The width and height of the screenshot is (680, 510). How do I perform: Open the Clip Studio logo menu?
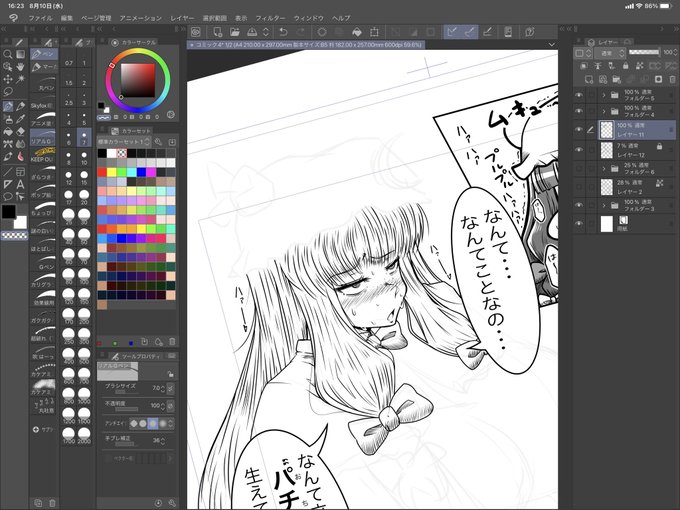coord(13,18)
